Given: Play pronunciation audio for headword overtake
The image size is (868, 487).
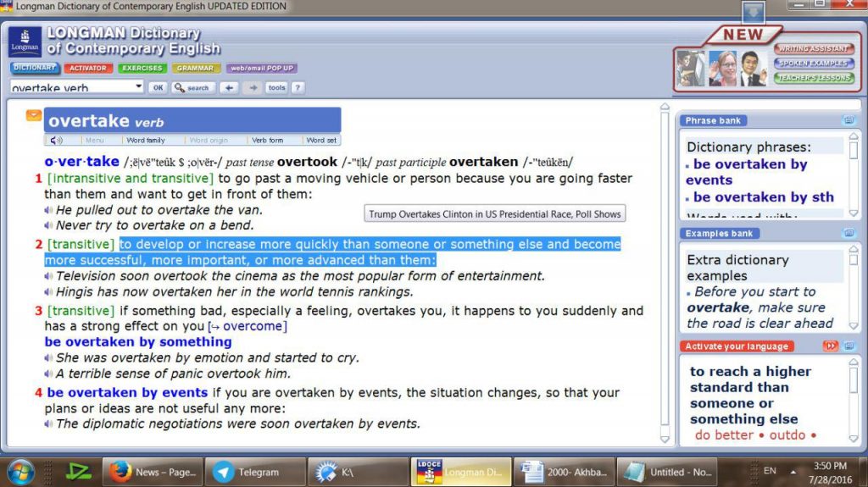Looking at the screenshot, I should point(56,141).
